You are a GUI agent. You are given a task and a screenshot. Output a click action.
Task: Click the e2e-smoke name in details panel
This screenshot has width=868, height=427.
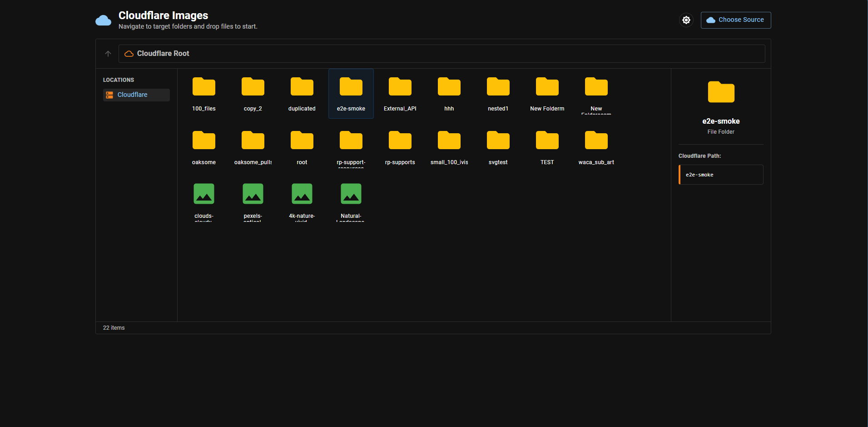[x=721, y=121]
